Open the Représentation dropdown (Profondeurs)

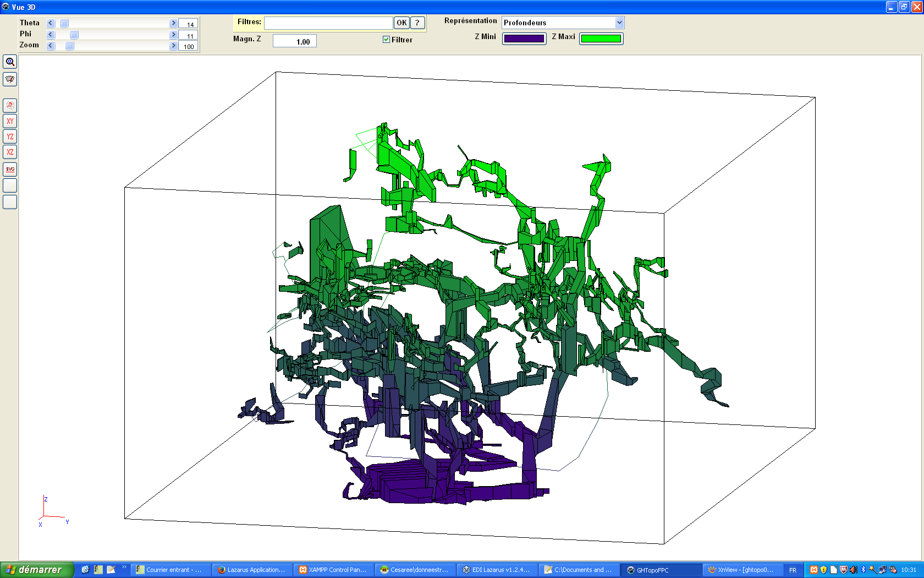(x=563, y=23)
